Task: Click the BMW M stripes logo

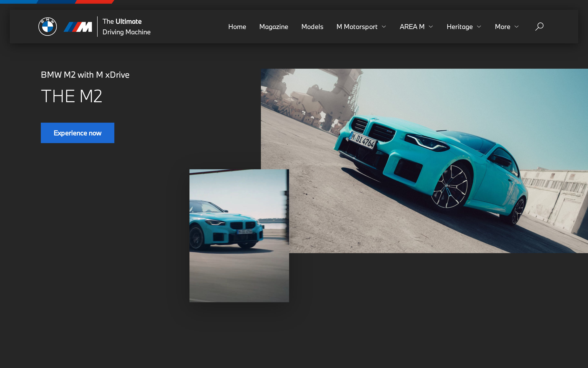Action: pyautogui.click(x=78, y=27)
